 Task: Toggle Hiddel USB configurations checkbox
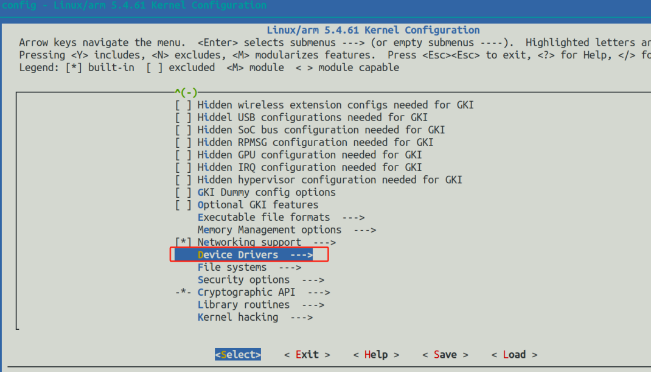[183, 117]
